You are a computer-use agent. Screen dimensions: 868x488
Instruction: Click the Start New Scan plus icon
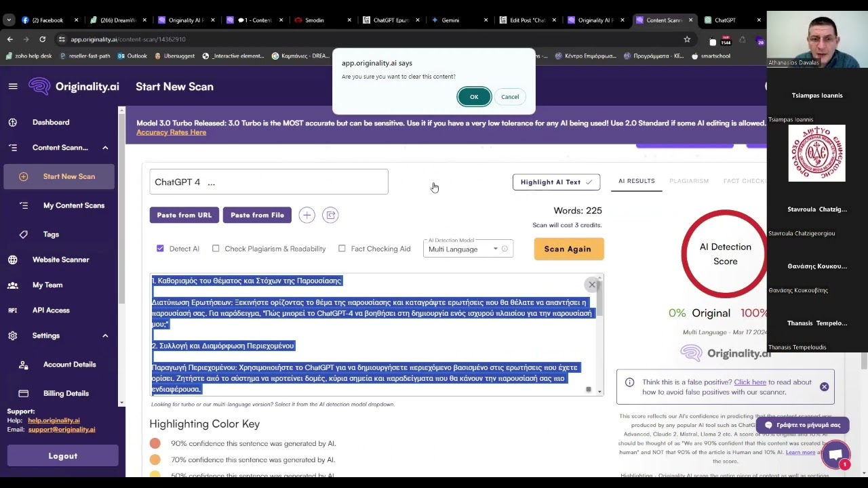point(24,176)
